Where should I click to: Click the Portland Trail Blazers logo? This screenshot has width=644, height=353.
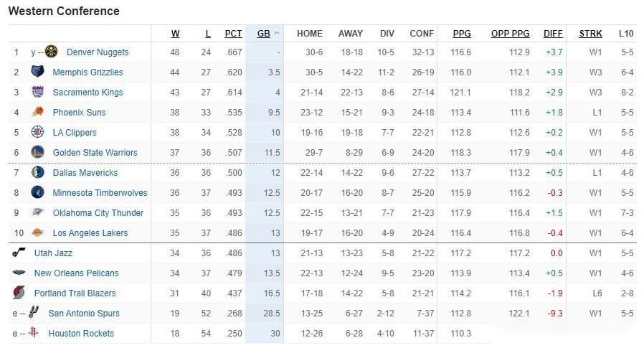pyautogui.click(x=19, y=293)
